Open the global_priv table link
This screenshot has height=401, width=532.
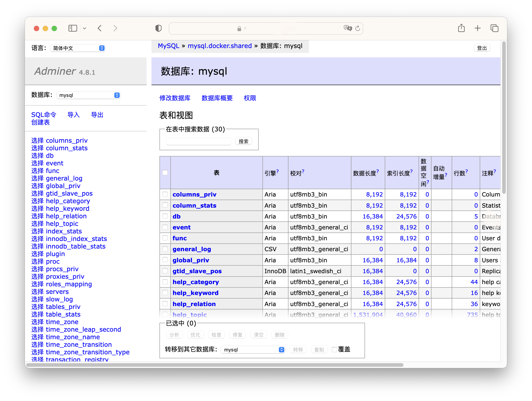[191, 260]
